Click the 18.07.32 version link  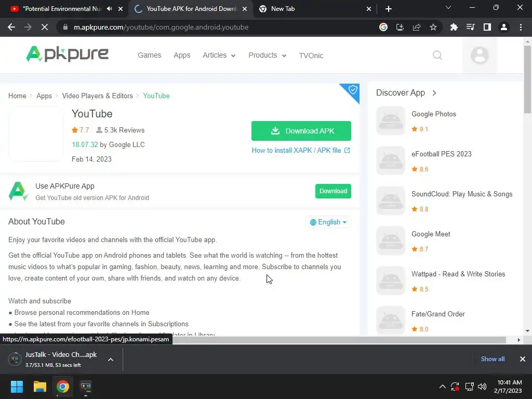point(85,145)
